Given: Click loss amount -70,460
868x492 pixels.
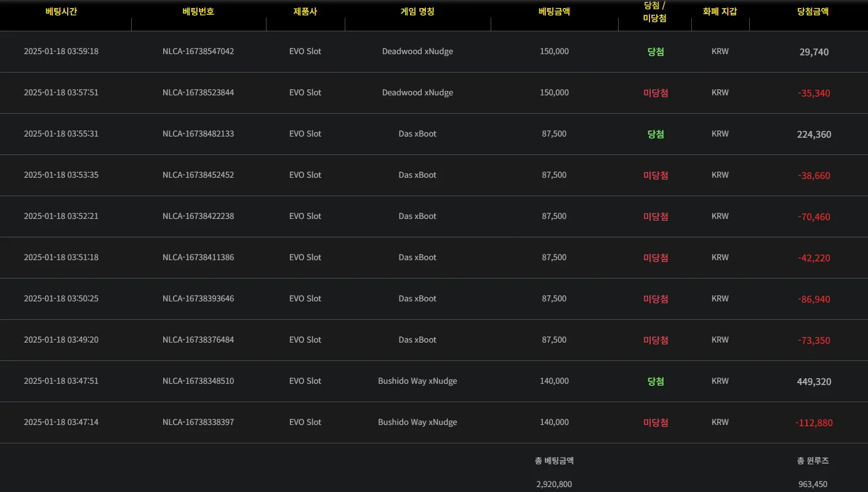Looking at the screenshot, I should [x=814, y=217].
